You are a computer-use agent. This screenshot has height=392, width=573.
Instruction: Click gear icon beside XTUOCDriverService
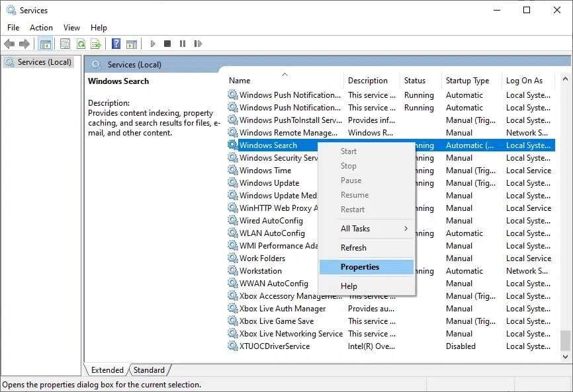pyautogui.click(x=233, y=346)
